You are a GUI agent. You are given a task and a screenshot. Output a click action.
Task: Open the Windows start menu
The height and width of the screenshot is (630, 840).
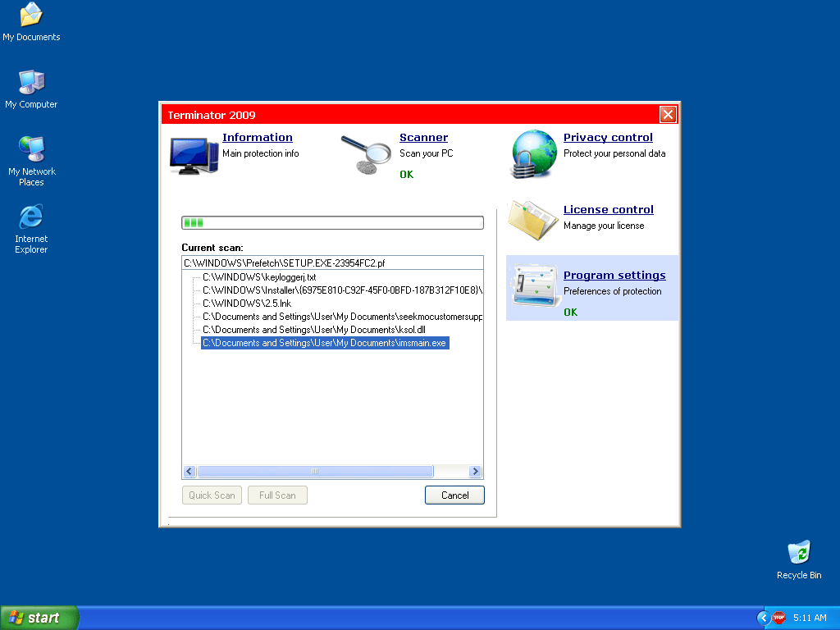pyautogui.click(x=39, y=618)
